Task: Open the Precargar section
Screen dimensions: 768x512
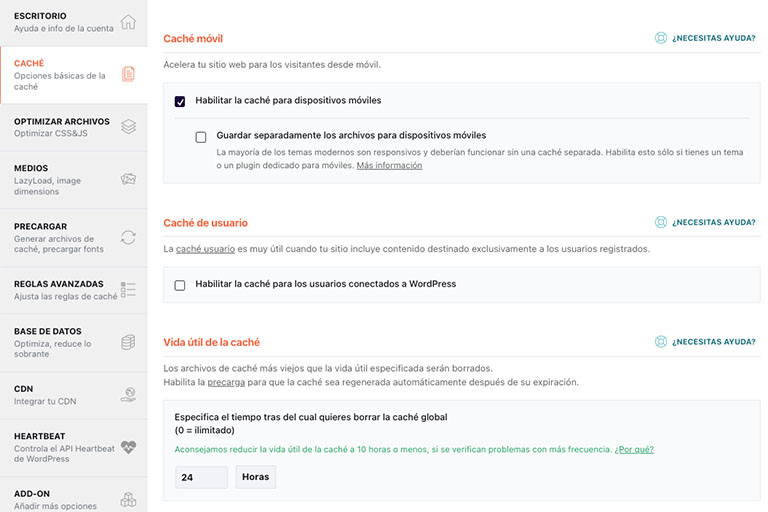Action: [x=74, y=238]
